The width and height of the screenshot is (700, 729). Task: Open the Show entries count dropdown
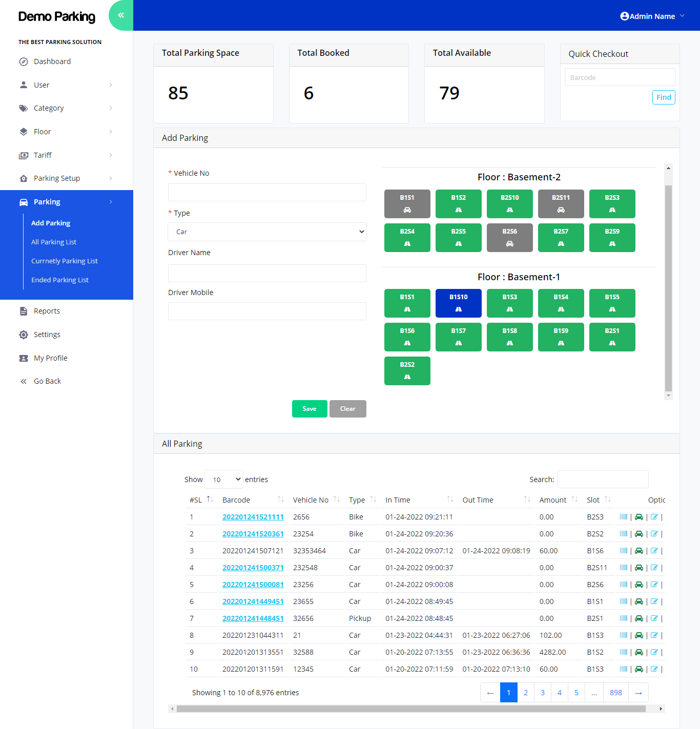[x=223, y=480]
